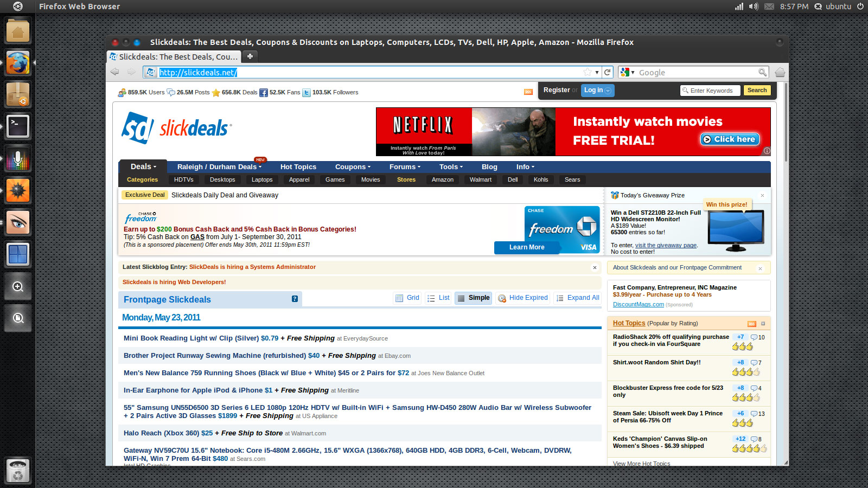
Task: Go to Firefox home page icon
Action: pyautogui.click(x=780, y=72)
